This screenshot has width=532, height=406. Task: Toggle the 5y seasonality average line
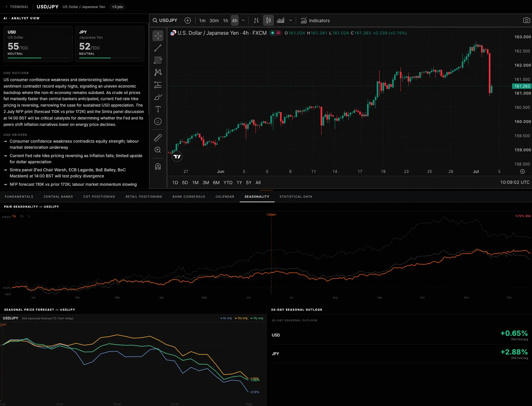point(29,216)
